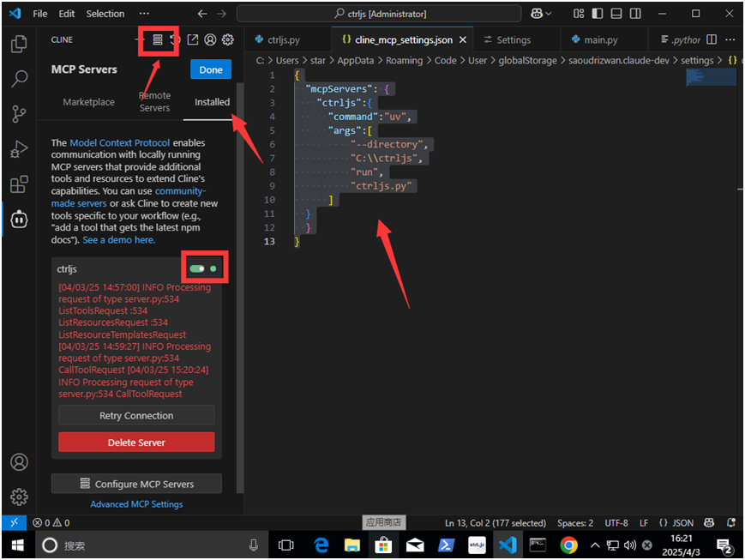This screenshot has height=560, width=745.
Task: Switch to the Remote Servers tab
Action: (154, 102)
